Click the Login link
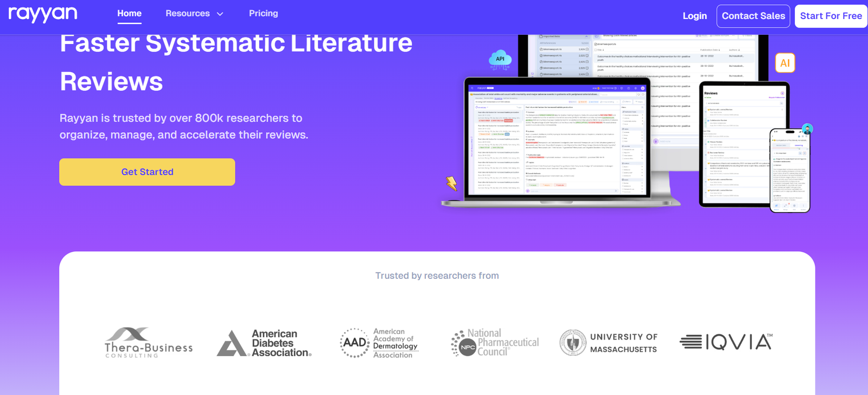 (694, 16)
